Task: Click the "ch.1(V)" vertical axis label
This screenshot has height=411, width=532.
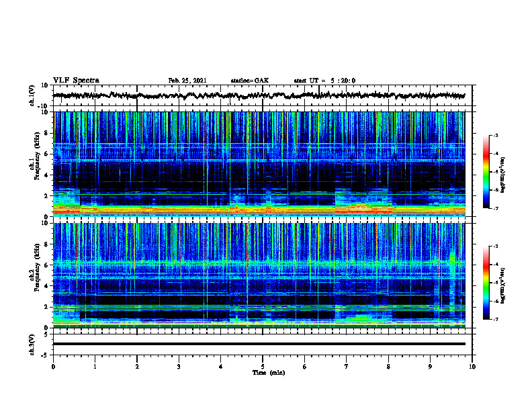Action: point(32,95)
